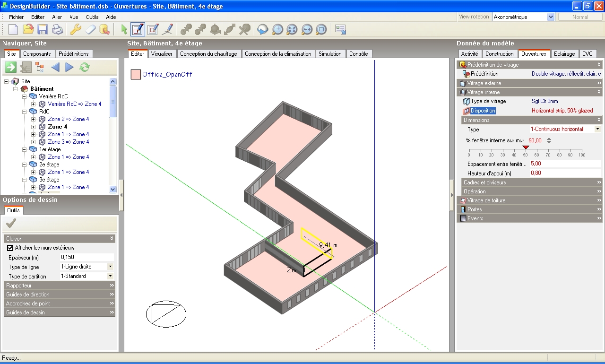
Task: Collapse the Bâtiment tree node
Action: 16,89
